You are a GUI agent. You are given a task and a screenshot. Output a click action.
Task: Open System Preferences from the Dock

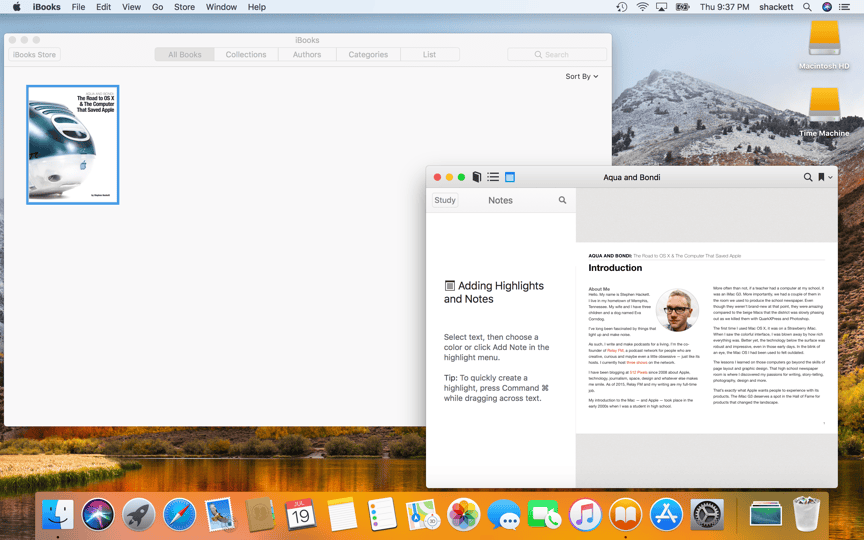tap(706, 515)
